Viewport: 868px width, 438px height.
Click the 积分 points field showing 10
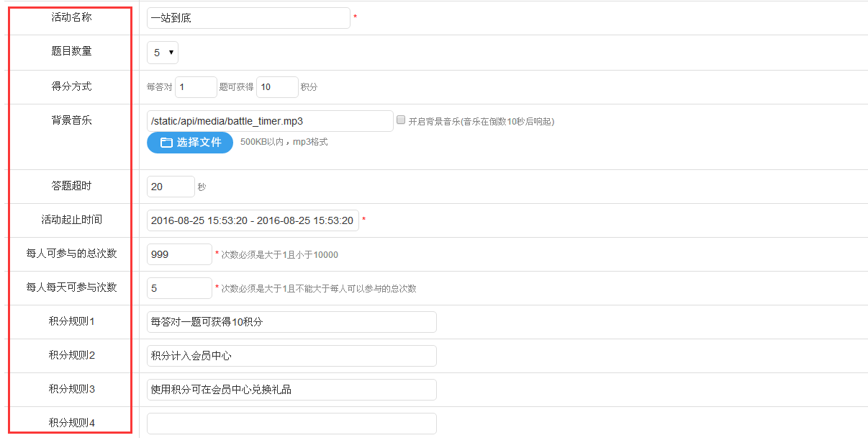point(277,87)
